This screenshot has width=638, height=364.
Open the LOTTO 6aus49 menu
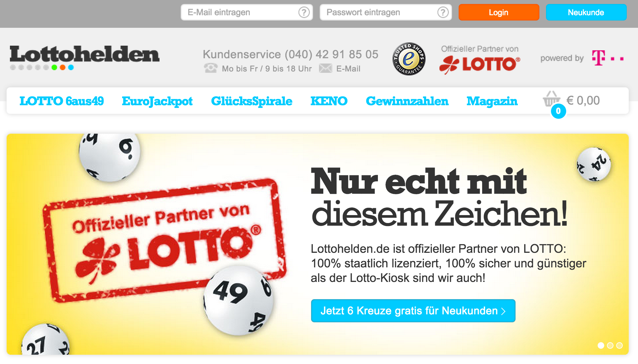point(62,101)
